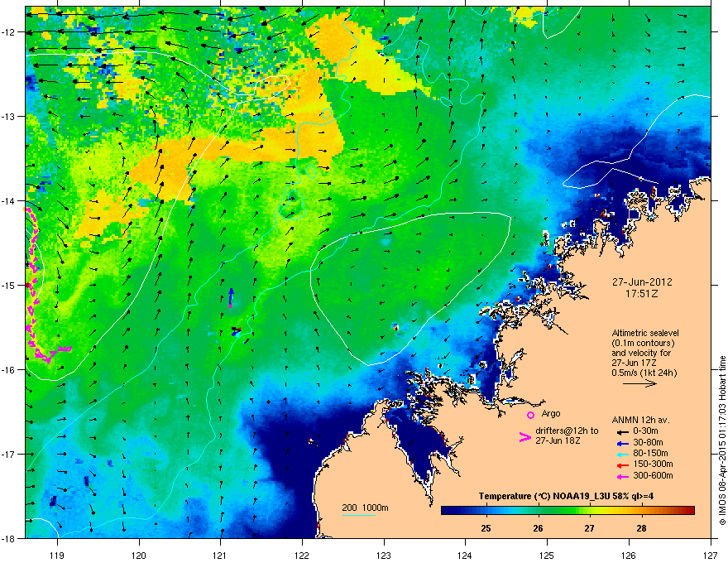The width and height of the screenshot is (728, 563).
Task: Click the green section of colorbar near 26
Action: click(x=539, y=511)
